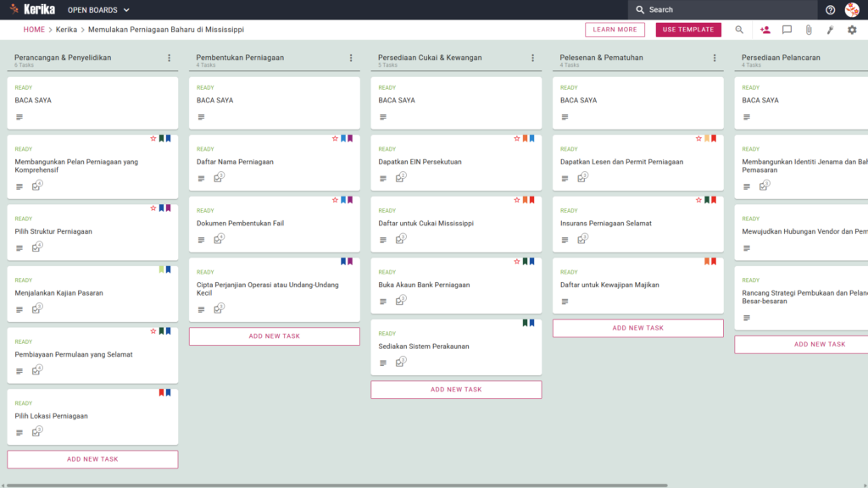Open checklist icon on Sediakan Sistem Perakaunan card

(x=400, y=362)
